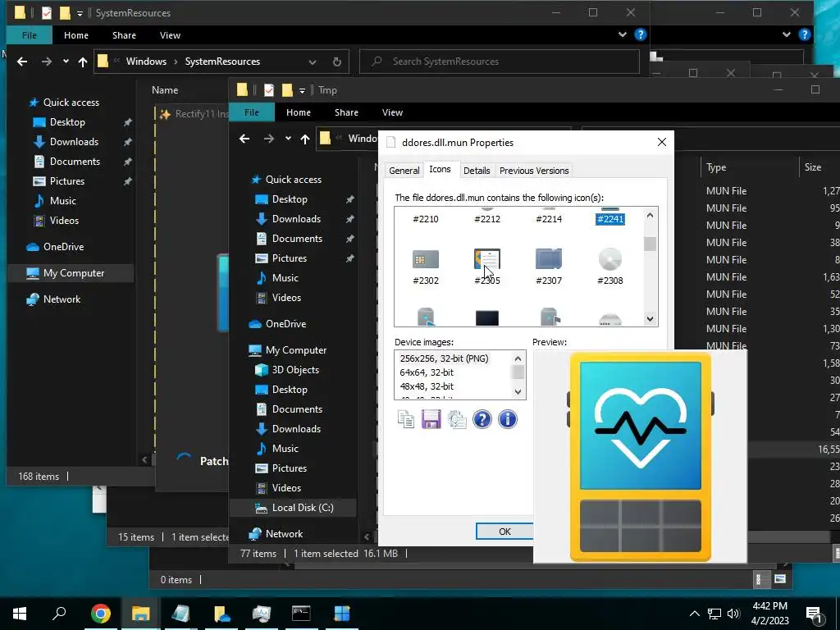Viewport: 840px width, 630px height.
Task: Sort by the Type column header
Action: pos(716,167)
